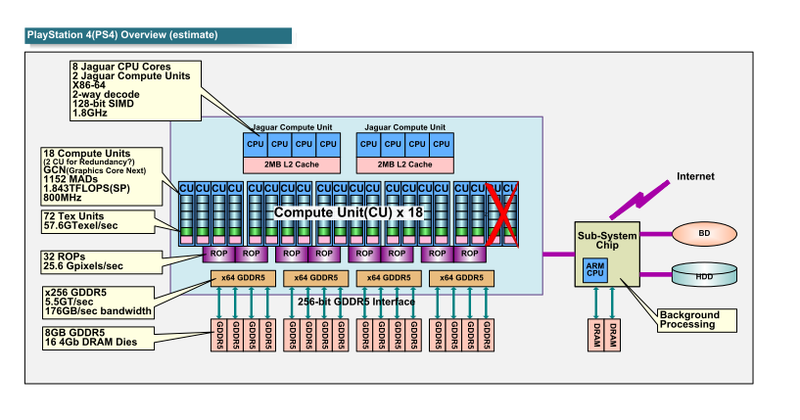This screenshot has width=800, height=420.
Task: Select the '128-bit SIMD' line
Action: (x=103, y=104)
